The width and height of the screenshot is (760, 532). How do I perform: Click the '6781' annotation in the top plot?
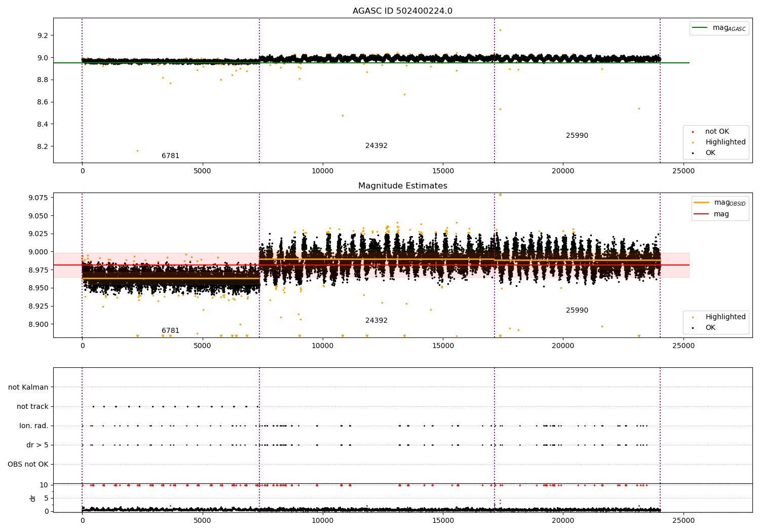[170, 156]
